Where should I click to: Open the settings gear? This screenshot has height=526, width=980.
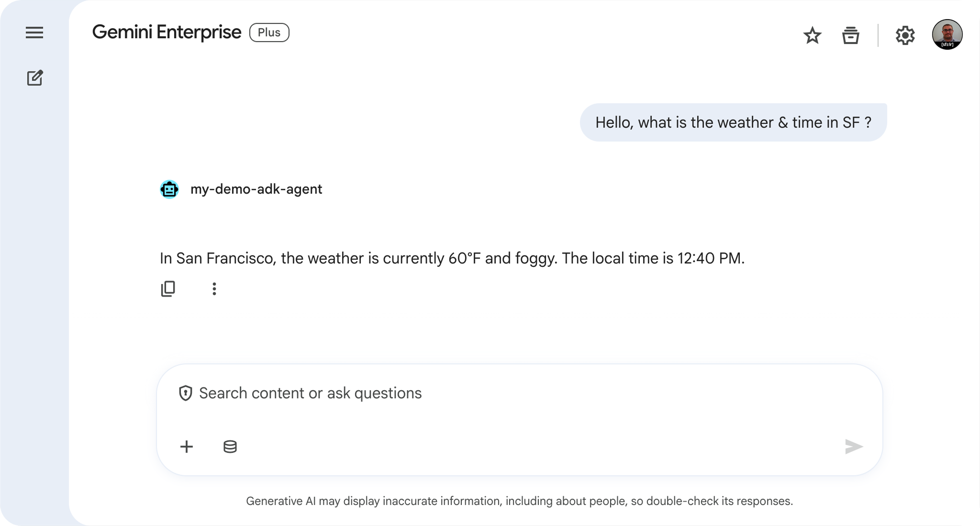tap(905, 35)
